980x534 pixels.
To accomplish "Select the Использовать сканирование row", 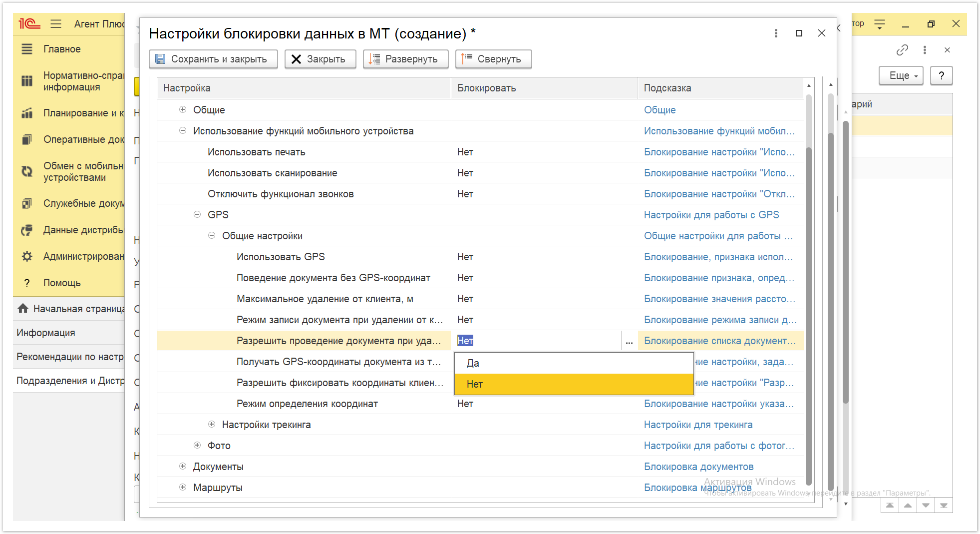I will point(480,173).
